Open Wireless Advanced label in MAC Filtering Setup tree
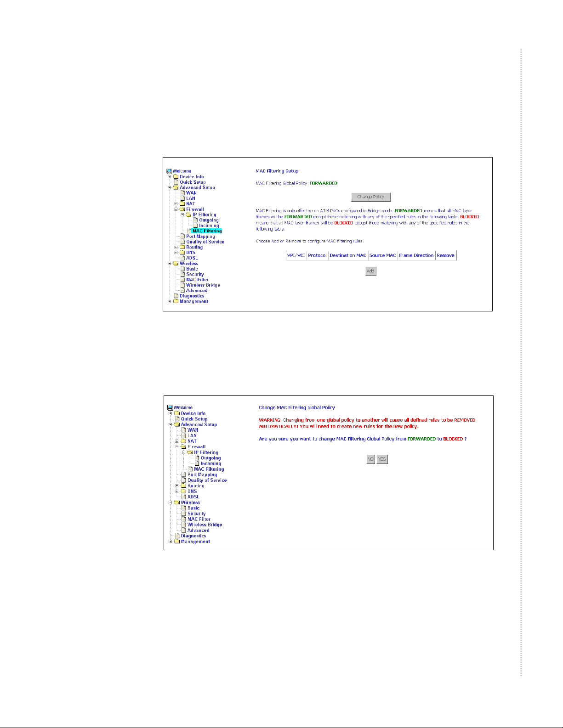Screen dimensions: 563x728 [197, 291]
